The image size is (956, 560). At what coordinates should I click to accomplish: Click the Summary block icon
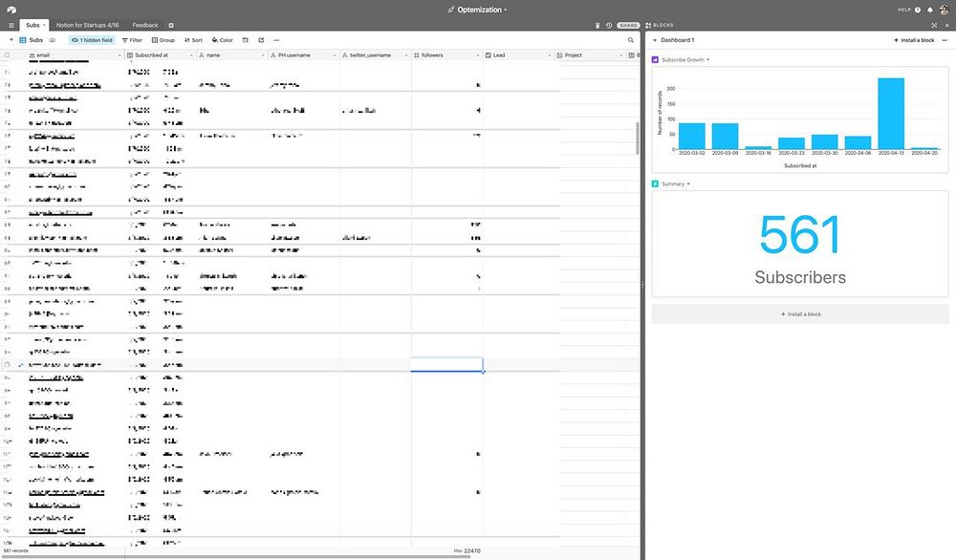tap(656, 183)
